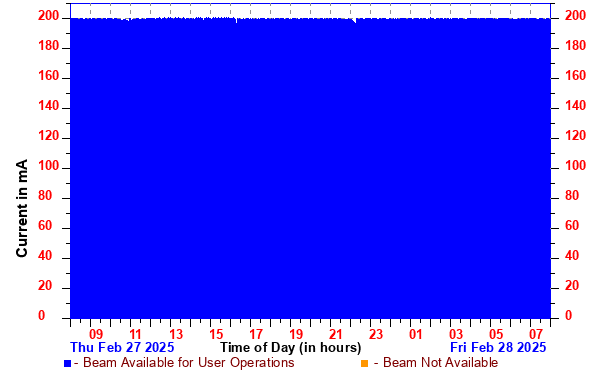Click the left axis 160 mA label

(49, 76)
